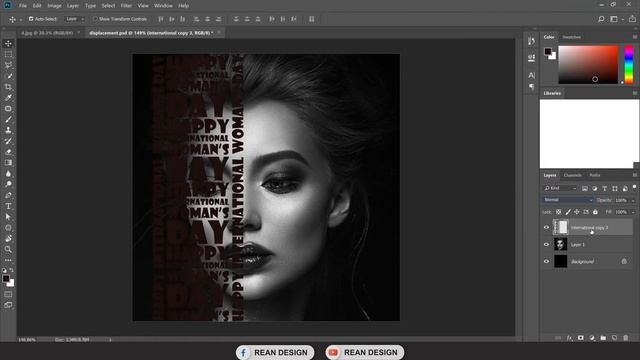The width and height of the screenshot is (640, 360).
Task: Select the Hand tool
Action: pyautogui.click(x=8, y=238)
